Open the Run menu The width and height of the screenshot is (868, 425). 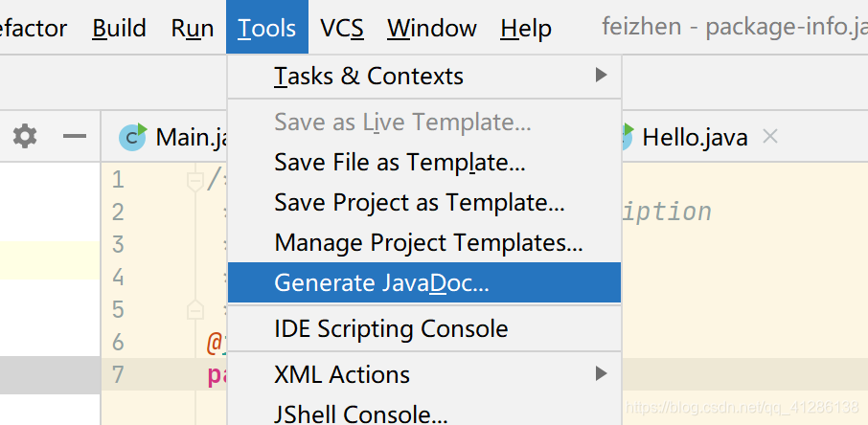coord(193,28)
